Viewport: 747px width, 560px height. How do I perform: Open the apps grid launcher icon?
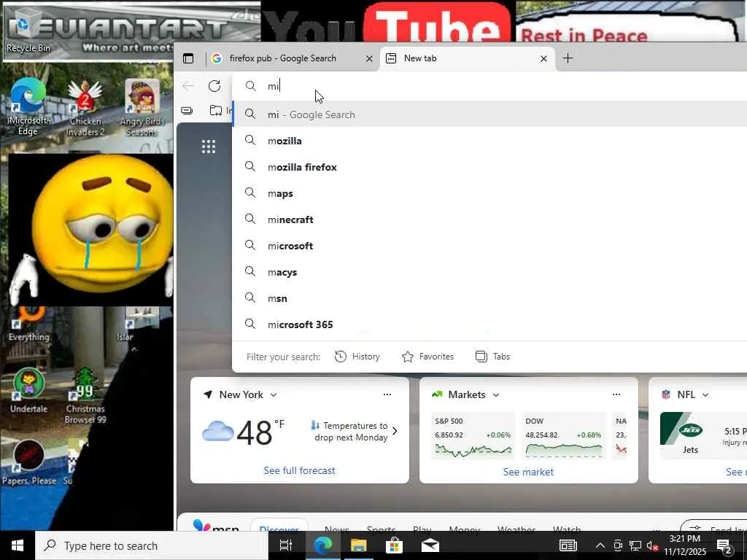[208, 146]
